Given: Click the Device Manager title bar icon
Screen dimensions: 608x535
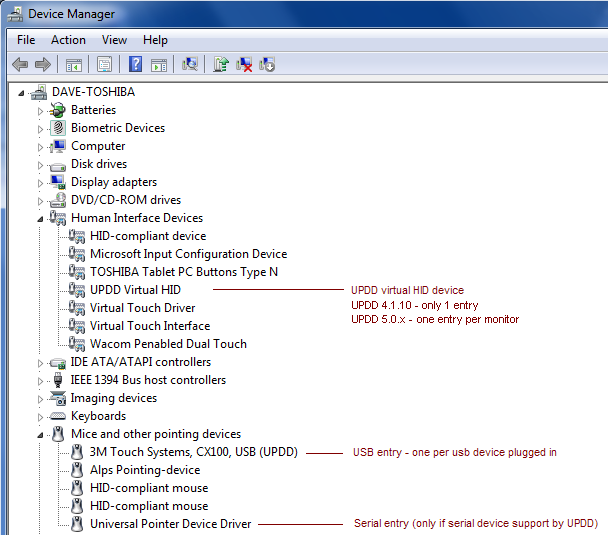Looking at the screenshot, I should pos(15,14).
